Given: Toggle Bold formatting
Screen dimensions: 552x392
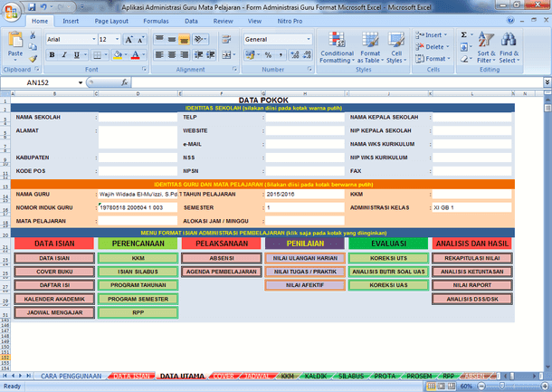Looking at the screenshot, I should [x=52, y=55].
